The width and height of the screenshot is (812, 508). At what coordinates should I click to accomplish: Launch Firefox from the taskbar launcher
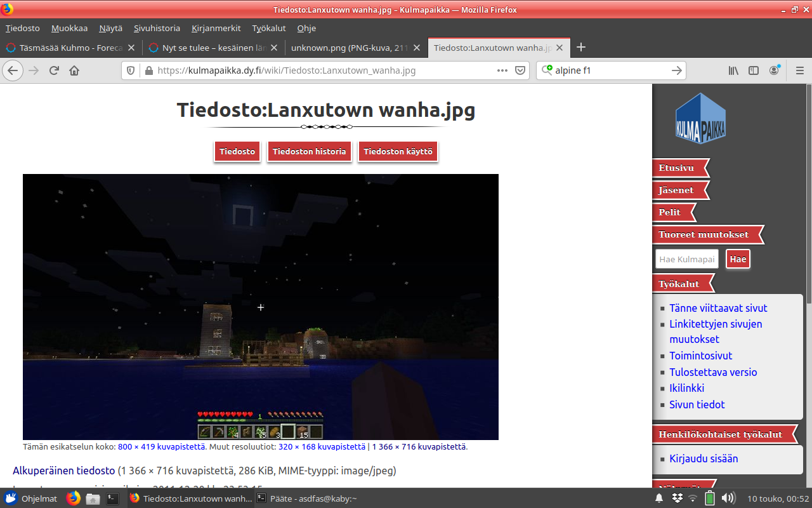coord(74,498)
